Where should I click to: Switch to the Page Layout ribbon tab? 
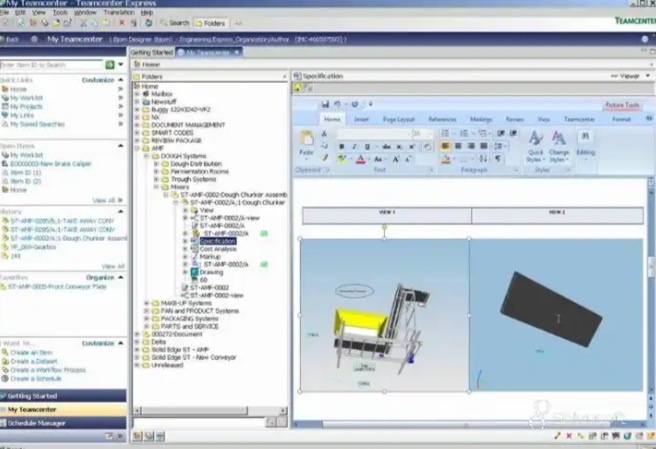click(x=399, y=119)
